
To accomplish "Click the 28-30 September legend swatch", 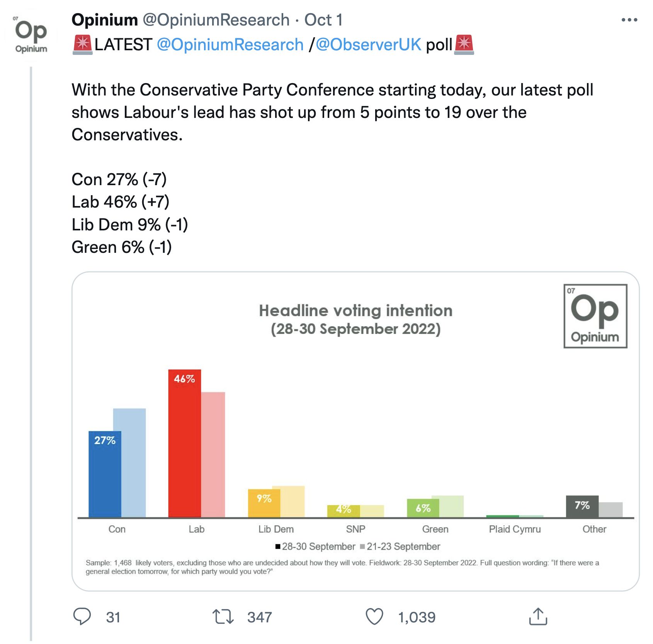I will [278, 547].
